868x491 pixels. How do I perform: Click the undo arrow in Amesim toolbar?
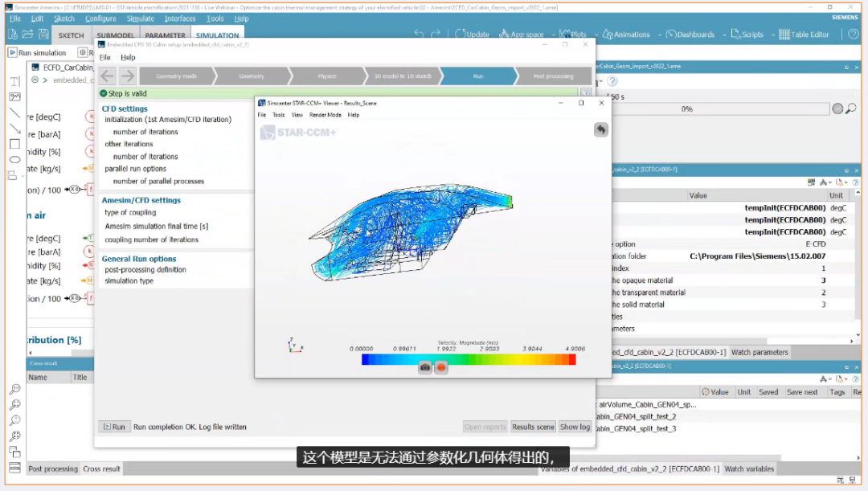pyautogui.click(x=419, y=34)
